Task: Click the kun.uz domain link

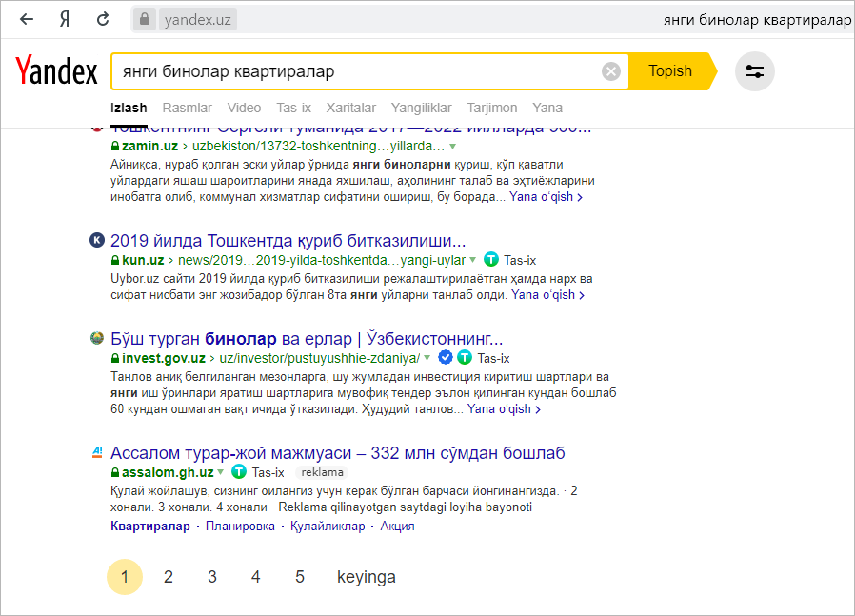Action: pyautogui.click(x=143, y=261)
